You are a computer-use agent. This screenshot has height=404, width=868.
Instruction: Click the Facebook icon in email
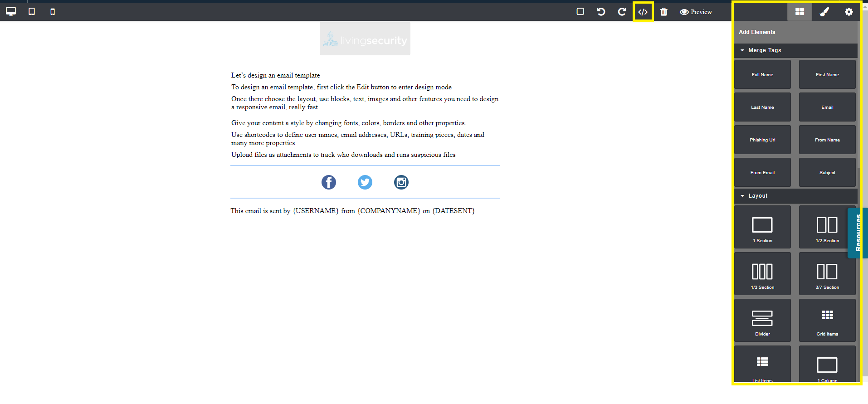329,182
